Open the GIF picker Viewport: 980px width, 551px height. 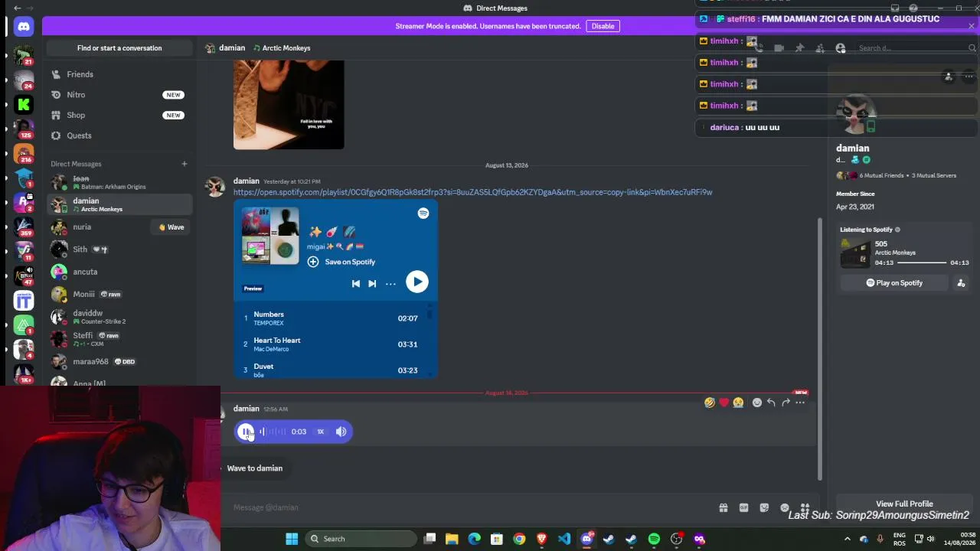pos(743,507)
